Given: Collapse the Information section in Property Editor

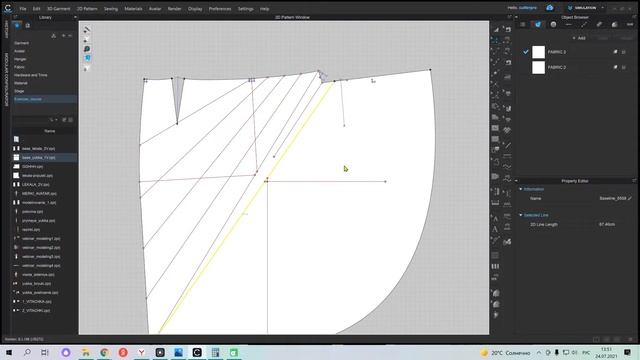Looking at the screenshot, I should pos(521,189).
